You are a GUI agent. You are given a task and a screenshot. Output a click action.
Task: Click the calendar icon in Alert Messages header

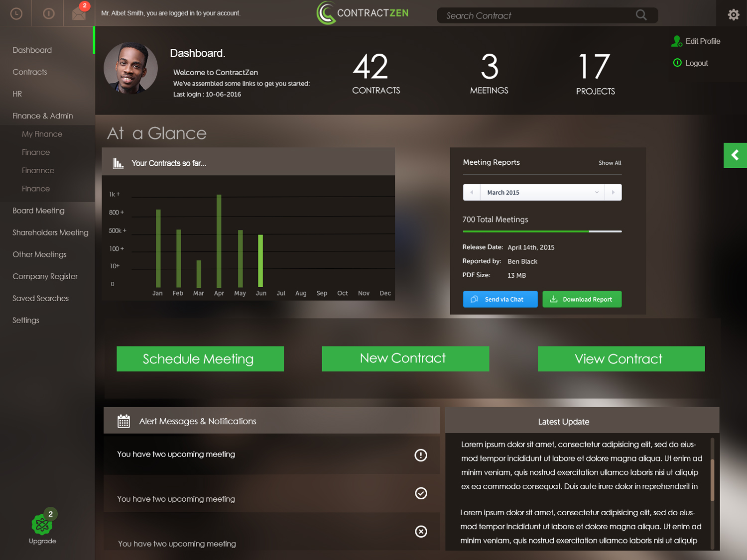pyautogui.click(x=124, y=421)
